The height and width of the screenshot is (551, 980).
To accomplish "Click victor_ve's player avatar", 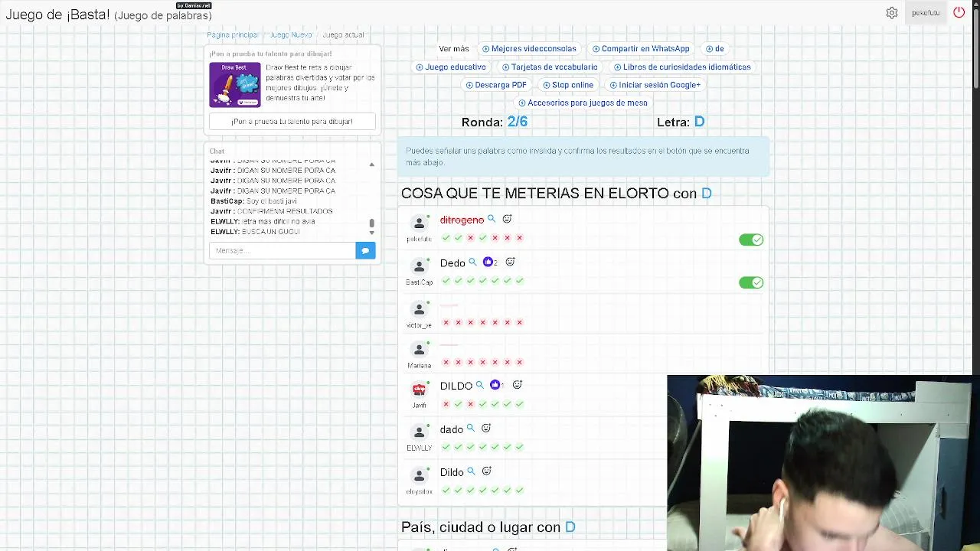I will (419, 309).
